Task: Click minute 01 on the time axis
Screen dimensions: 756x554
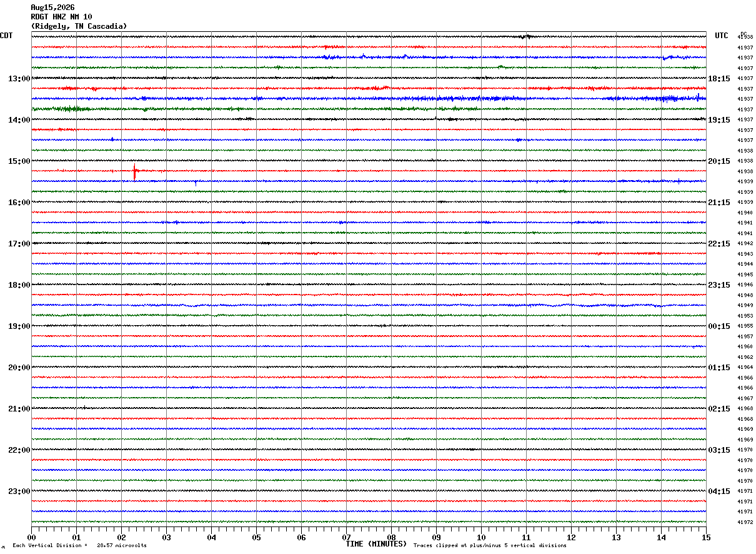Action: (77, 537)
